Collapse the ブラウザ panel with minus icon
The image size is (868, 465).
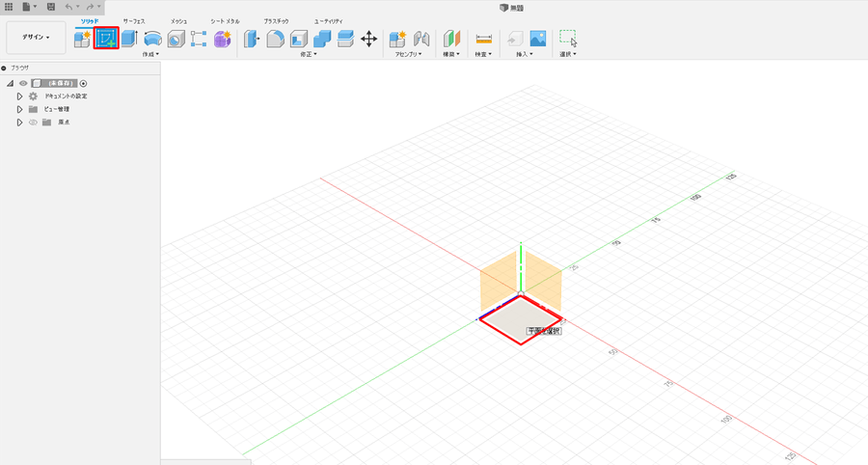pyautogui.click(x=4, y=68)
